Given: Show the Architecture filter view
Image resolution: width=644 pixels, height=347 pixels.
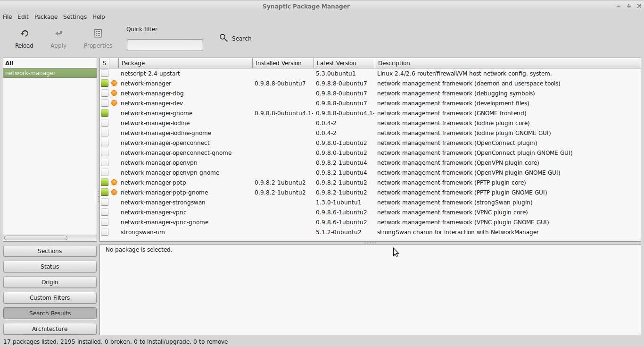Looking at the screenshot, I should click(50, 329).
